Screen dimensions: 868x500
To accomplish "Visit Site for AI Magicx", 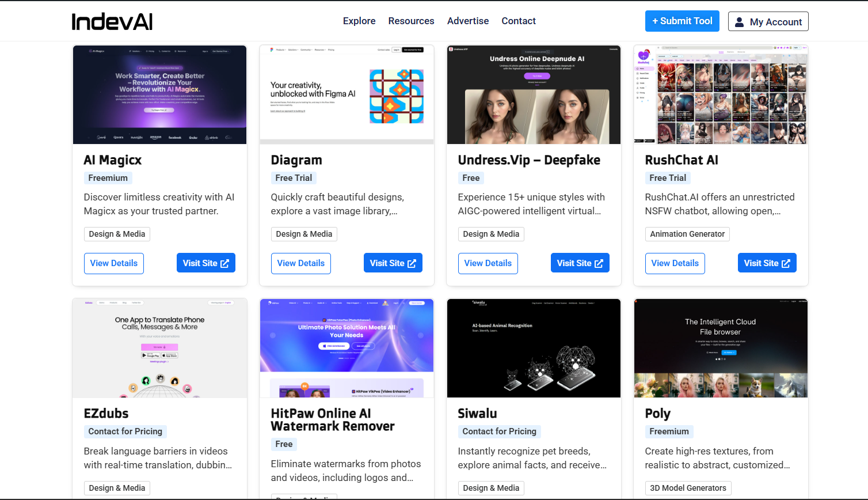I will click(x=206, y=263).
